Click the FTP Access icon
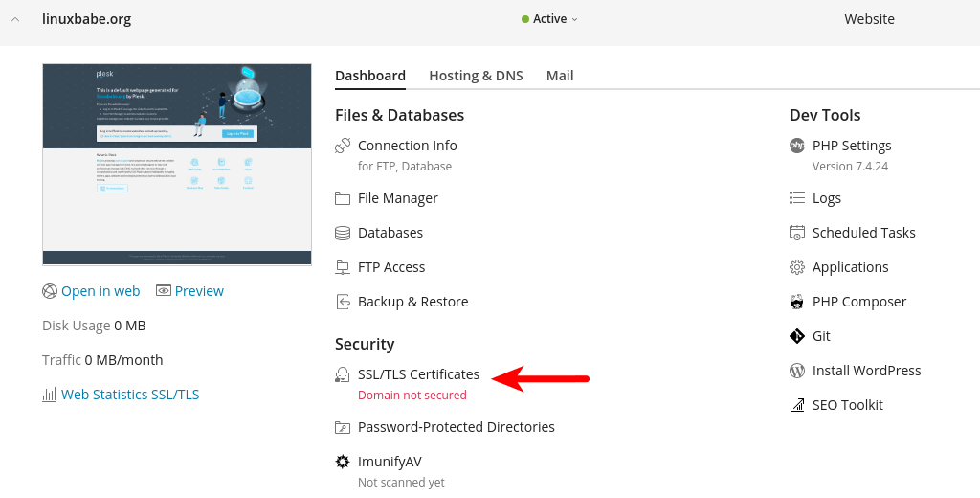Image resolution: width=980 pixels, height=498 pixels. click(343, 267)
